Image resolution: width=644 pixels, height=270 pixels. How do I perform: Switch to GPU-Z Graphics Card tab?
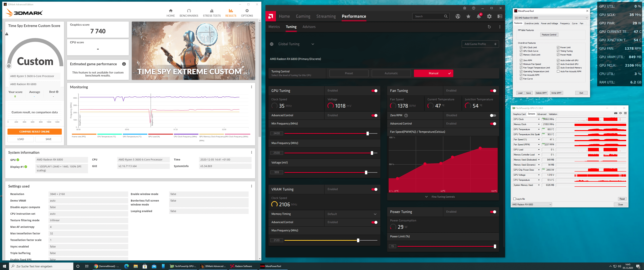(x=519, y=114)
